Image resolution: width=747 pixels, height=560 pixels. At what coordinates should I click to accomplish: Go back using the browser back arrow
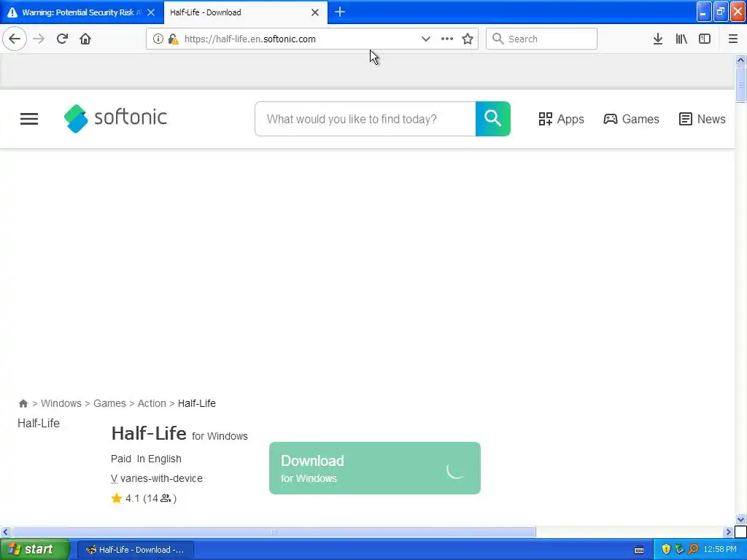(x=15, y=39)
